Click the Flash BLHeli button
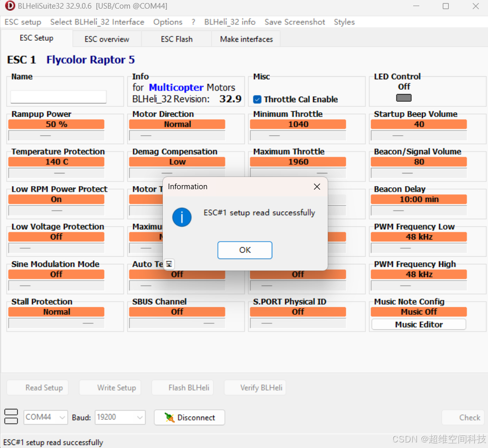The width and height of the screenshot is (488, 448). click(x=182, y=387)
